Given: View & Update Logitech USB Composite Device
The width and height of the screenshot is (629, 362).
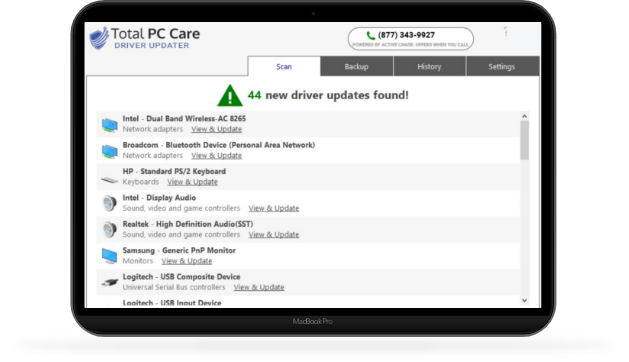Looking at the screenshot, I should 259,287.
